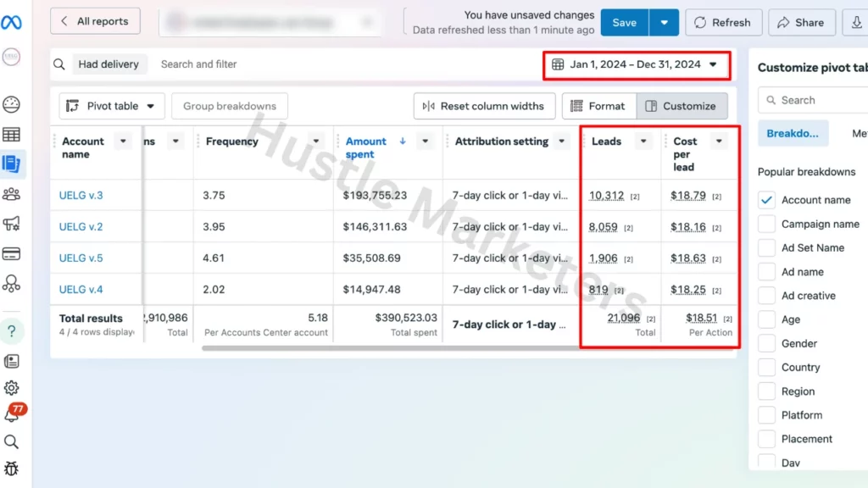Screen dimensions: 868x488
Task: Open the Save options dropdown arrow
Action: coord(664,23)
